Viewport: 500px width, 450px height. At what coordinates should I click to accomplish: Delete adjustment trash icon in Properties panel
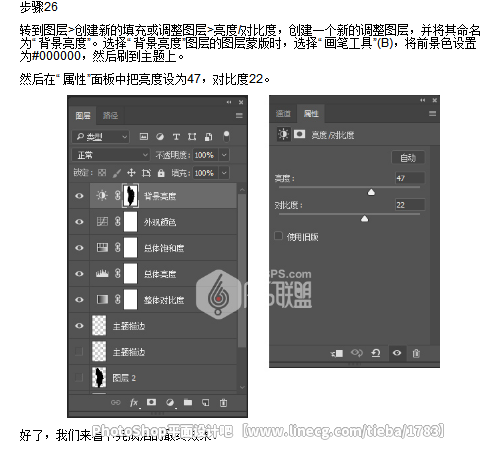point(416,353)
